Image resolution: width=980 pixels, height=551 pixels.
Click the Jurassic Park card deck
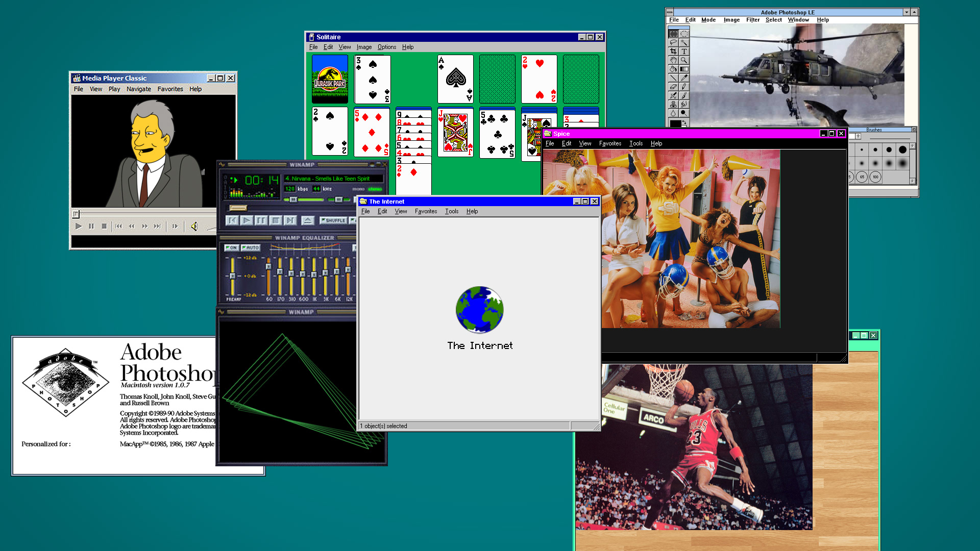(330, 80)
